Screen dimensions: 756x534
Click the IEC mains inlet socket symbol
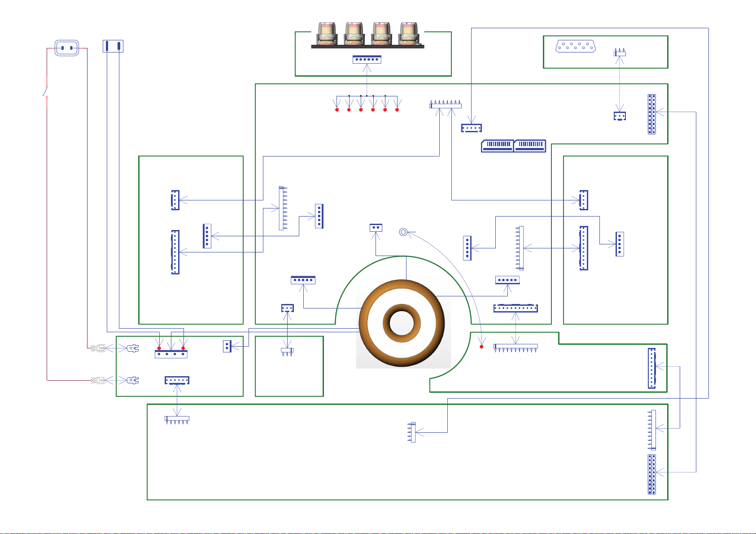67,48
